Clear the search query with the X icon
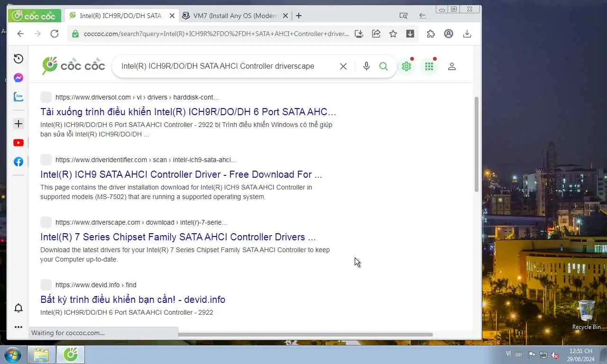The height and width of the screenshot is (364, 607). 343,66
